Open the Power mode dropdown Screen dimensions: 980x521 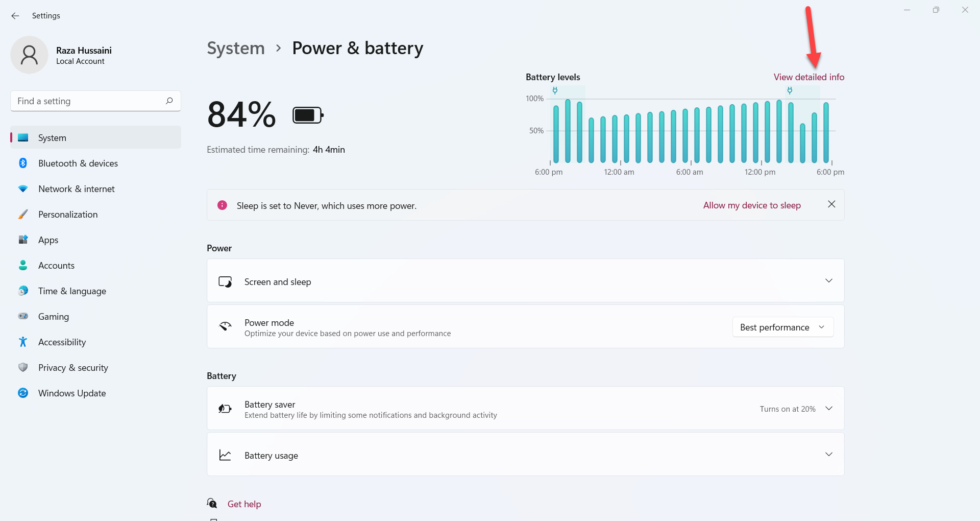coord(782,327)
